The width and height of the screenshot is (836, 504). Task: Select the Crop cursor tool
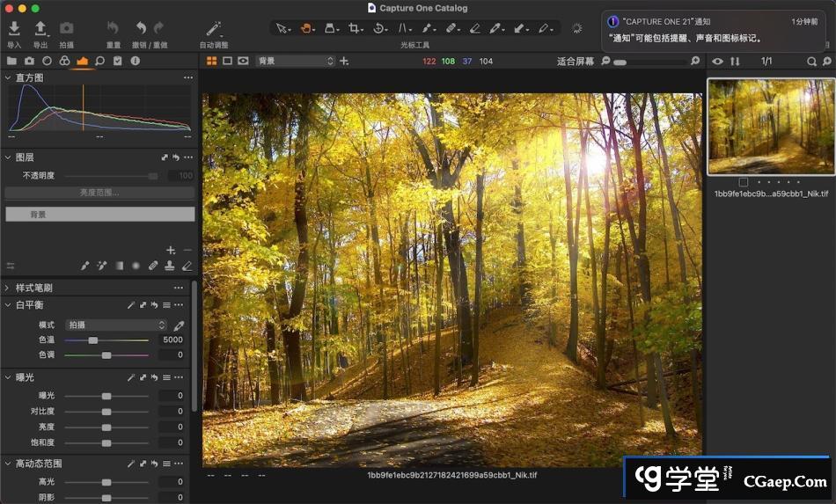tap(355, 28)
